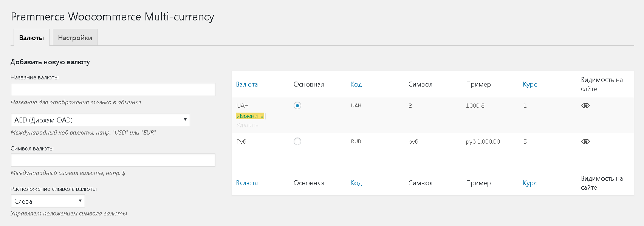Viewport: 644px width, 226px height.
Task: Focus the Символ валюты input field
Action: [113, 160]
